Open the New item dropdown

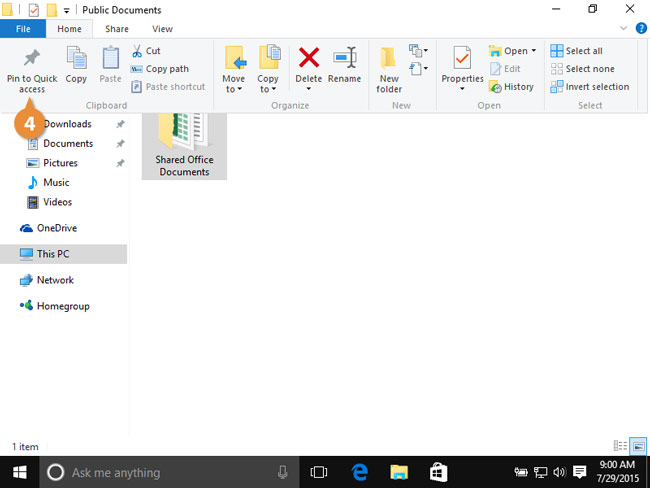(x=418, y=51)
